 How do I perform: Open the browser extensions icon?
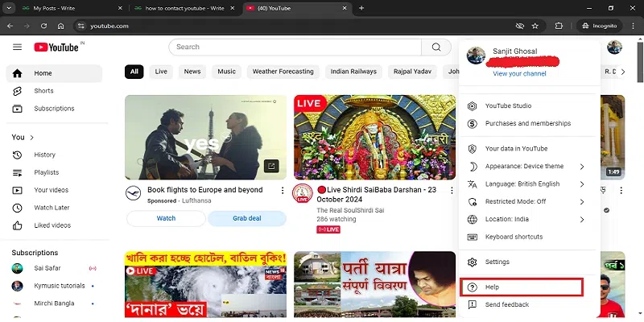point(559,26)
